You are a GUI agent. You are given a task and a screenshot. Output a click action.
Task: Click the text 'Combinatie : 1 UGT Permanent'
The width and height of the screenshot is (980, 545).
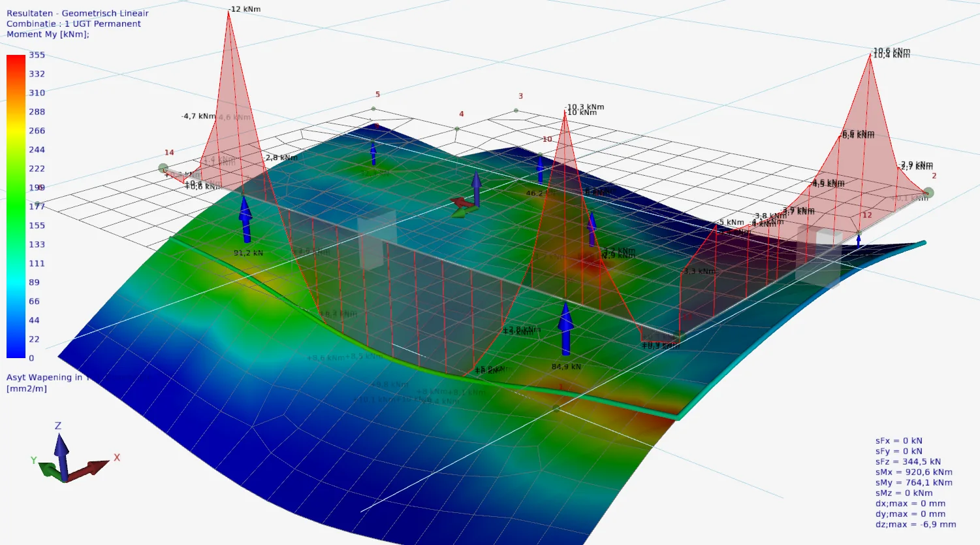click(74, 24)
